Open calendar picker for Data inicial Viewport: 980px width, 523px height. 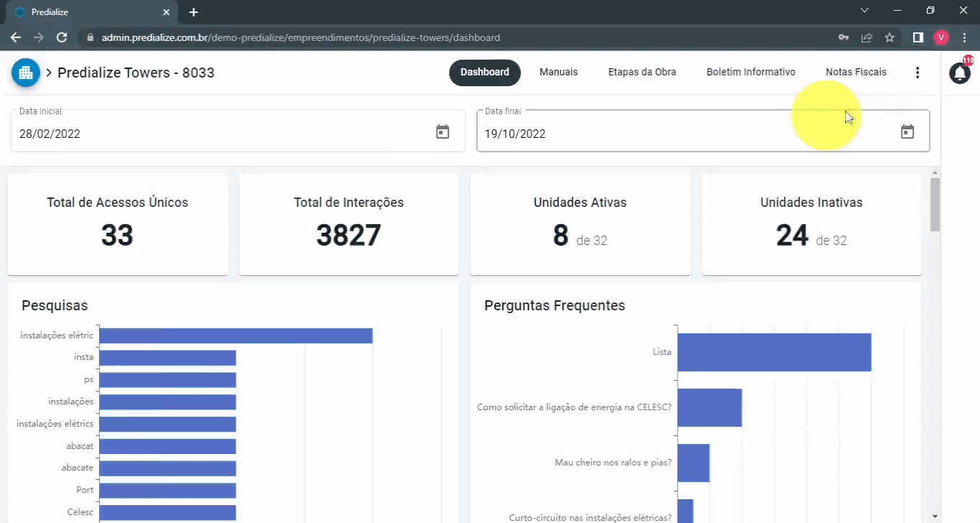coord(443,132)
